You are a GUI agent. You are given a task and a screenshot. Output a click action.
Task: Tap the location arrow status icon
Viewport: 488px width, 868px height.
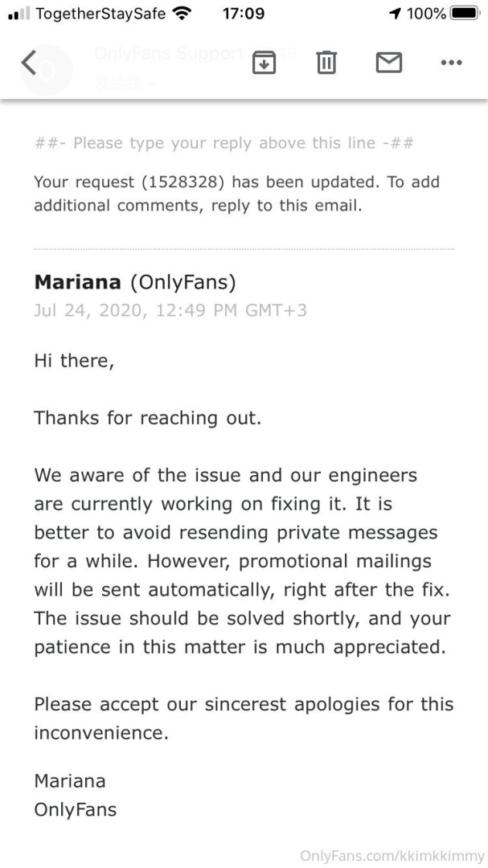(x=395, y=14)
